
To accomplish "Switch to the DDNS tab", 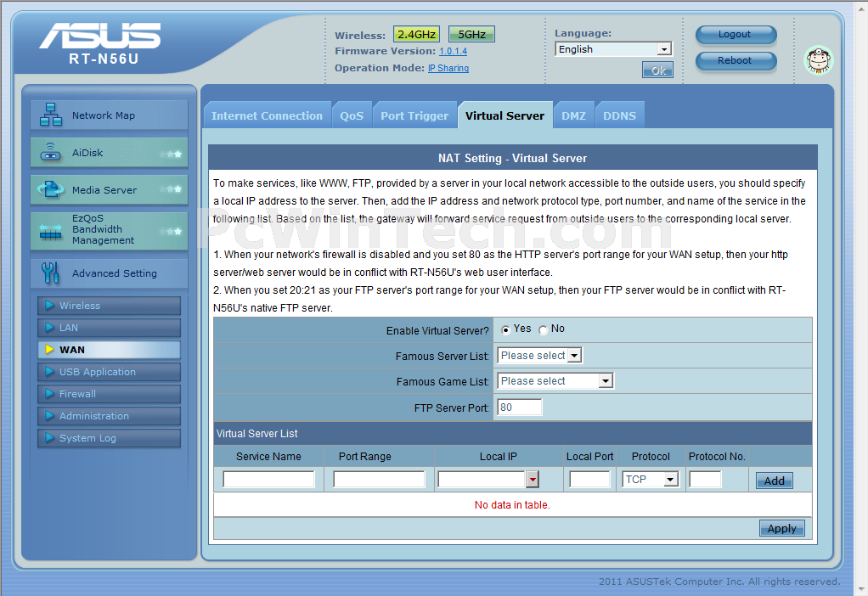I will pyautogui.click(x=619, y=115).
